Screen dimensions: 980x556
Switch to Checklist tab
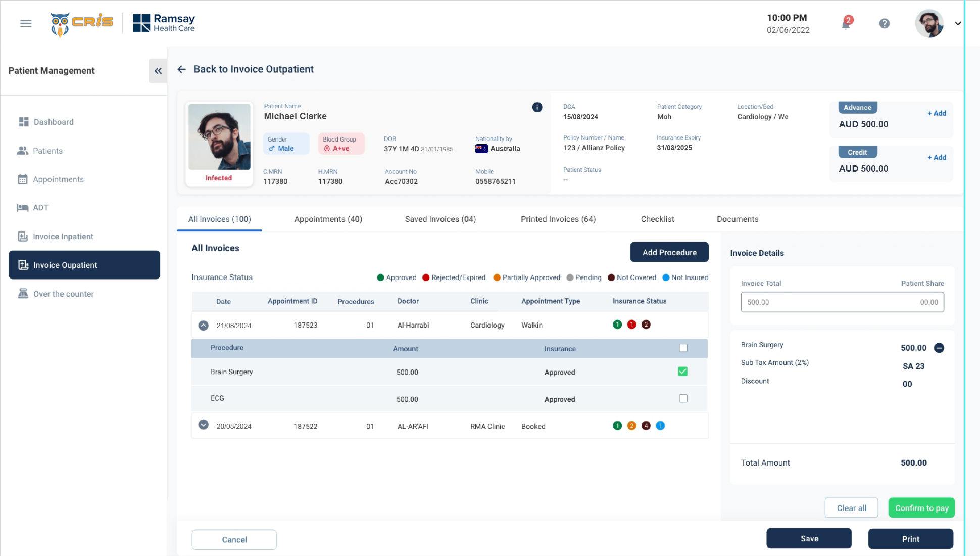(x=657, y=219)
